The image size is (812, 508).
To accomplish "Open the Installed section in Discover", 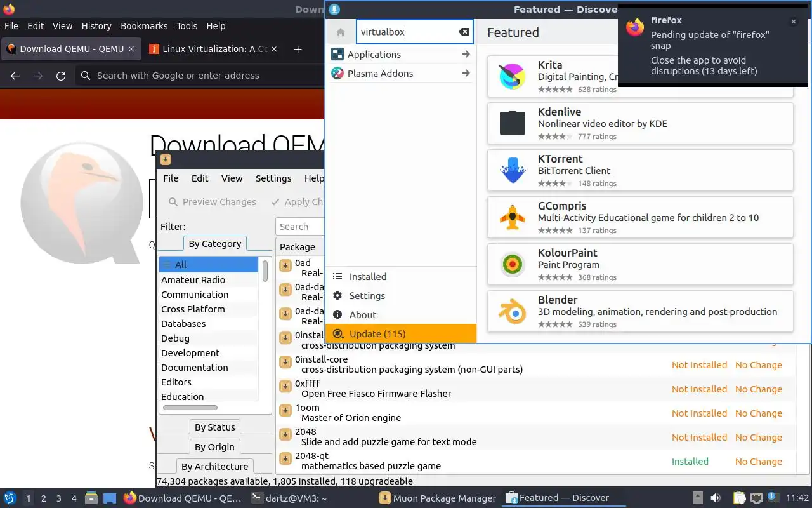I will 400,277.
